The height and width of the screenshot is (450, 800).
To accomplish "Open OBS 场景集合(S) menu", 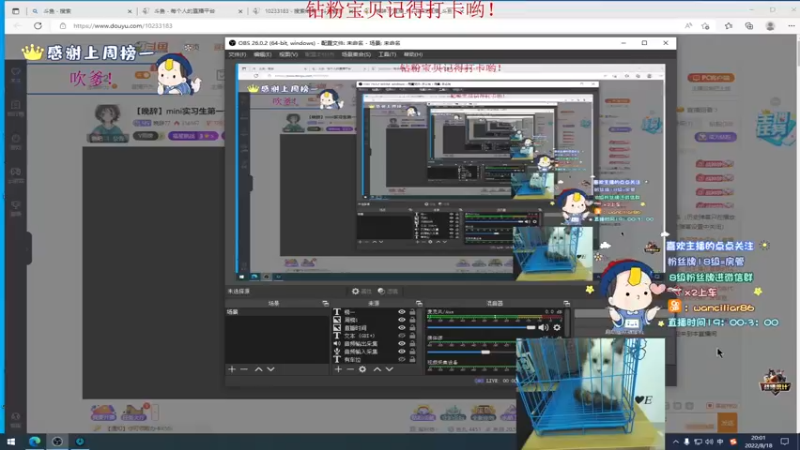I will click(x=356, y=54).
